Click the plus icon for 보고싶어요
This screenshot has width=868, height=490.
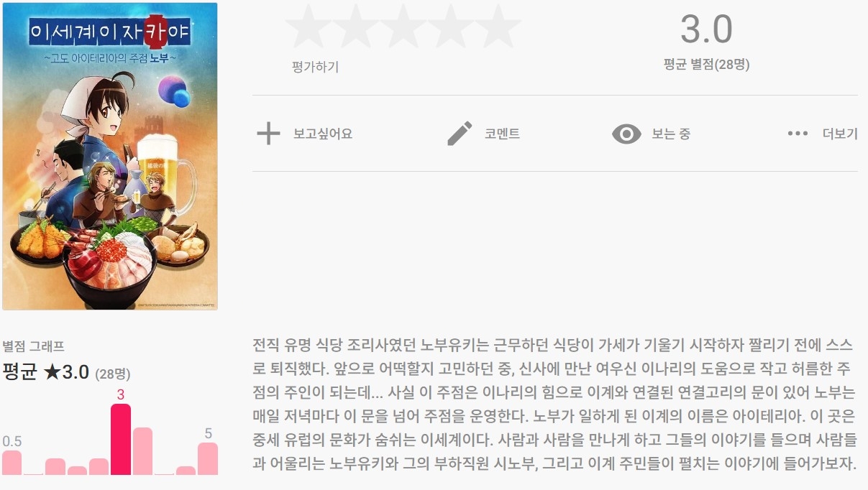click(x=268, y=134)
